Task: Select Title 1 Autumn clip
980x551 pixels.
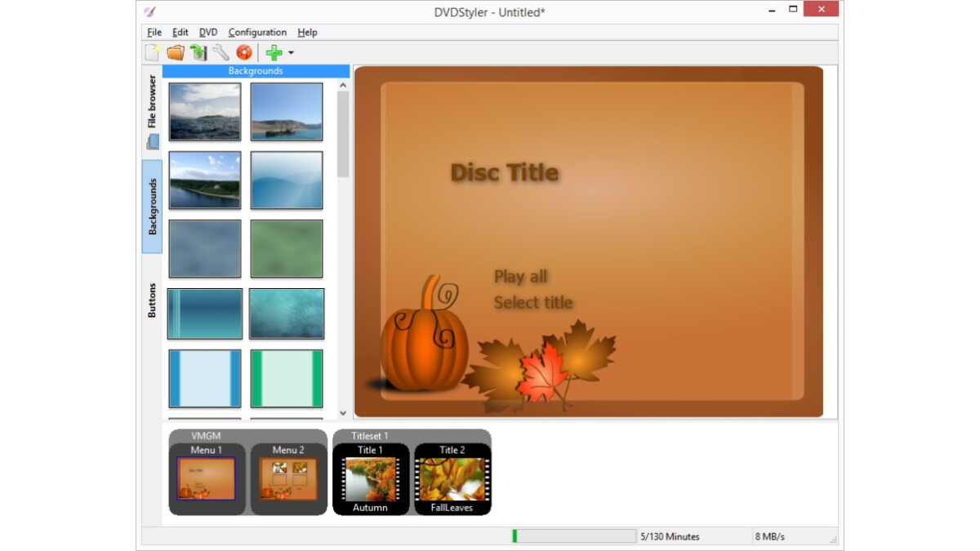Action: [x=370, y=479]
